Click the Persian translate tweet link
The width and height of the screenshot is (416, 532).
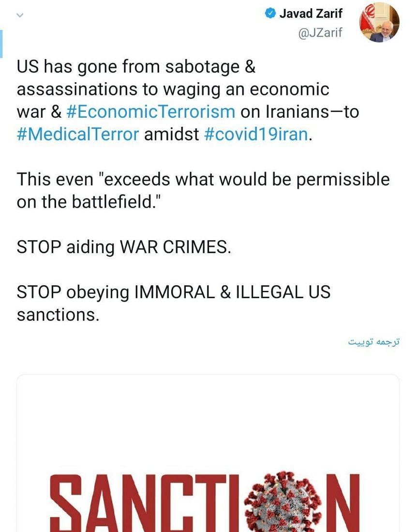pyautogui.click(x=374, y=342)
